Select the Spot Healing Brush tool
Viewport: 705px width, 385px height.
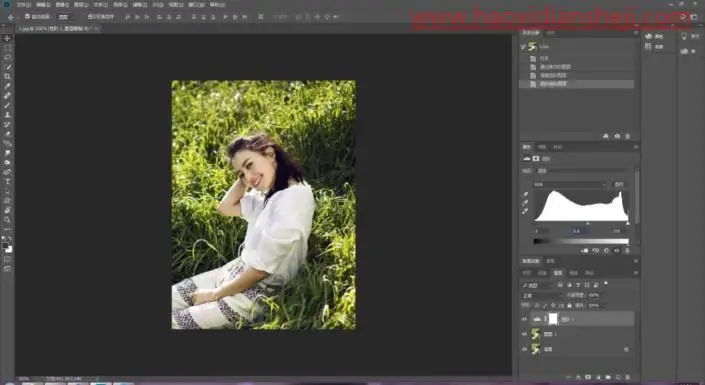coord(7,95)
